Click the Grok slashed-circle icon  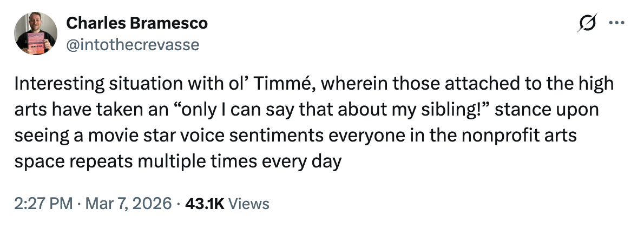(x=587, y=24)
